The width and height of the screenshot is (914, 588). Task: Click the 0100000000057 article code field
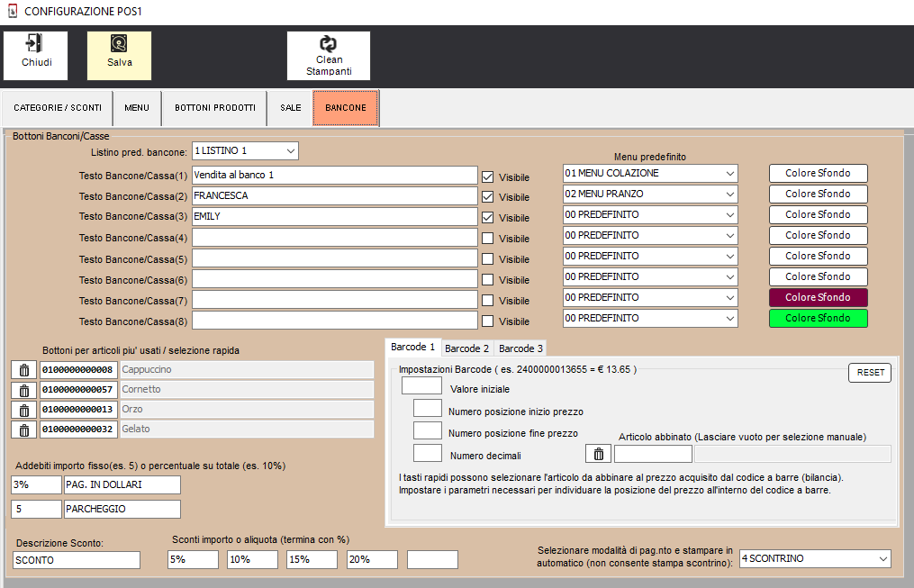point(78,390)
